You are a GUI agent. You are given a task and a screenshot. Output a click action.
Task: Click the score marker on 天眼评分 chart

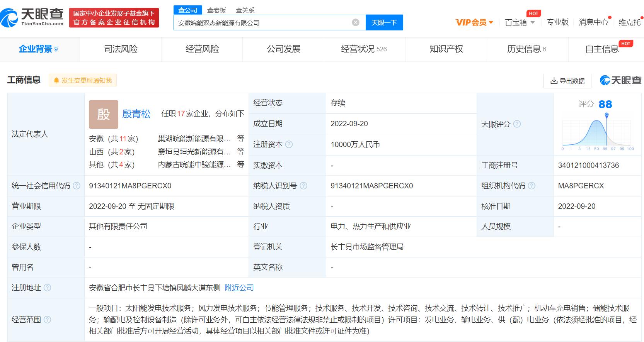click(x=607, y=115)
